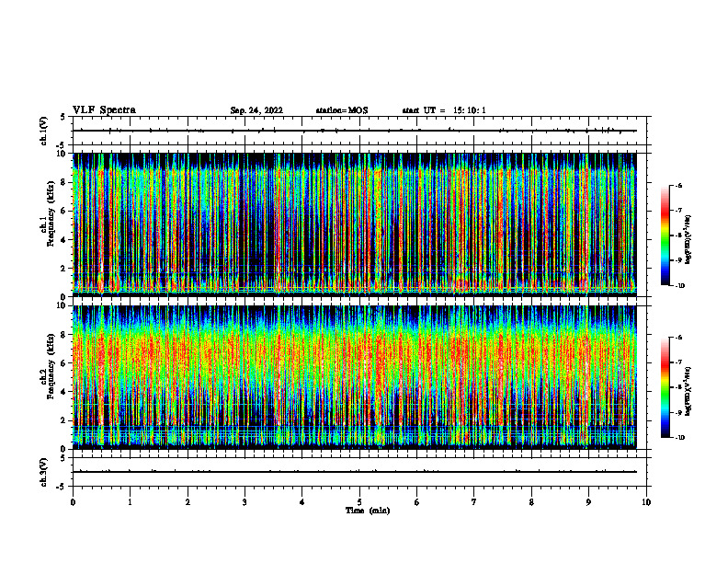Click the "-10" label on ch.1 colorbar

[x=679, y=285]
